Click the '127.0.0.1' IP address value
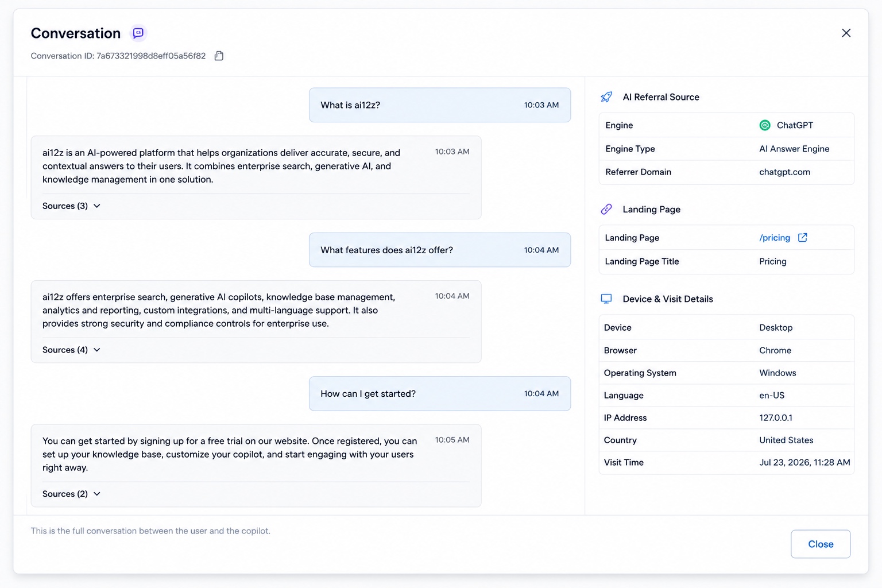This screenshot has height=588, width=882. point(776,418)
